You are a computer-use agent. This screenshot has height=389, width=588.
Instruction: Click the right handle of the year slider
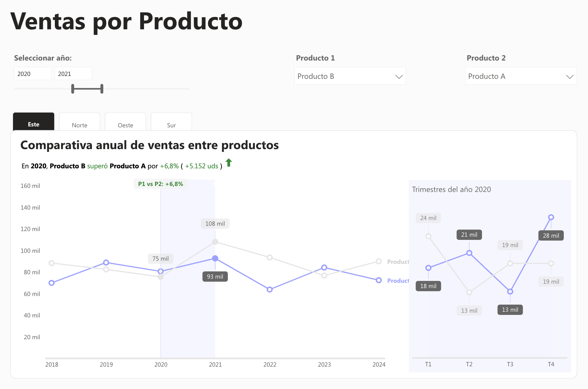pyautogui.click(x=101, y=89)
